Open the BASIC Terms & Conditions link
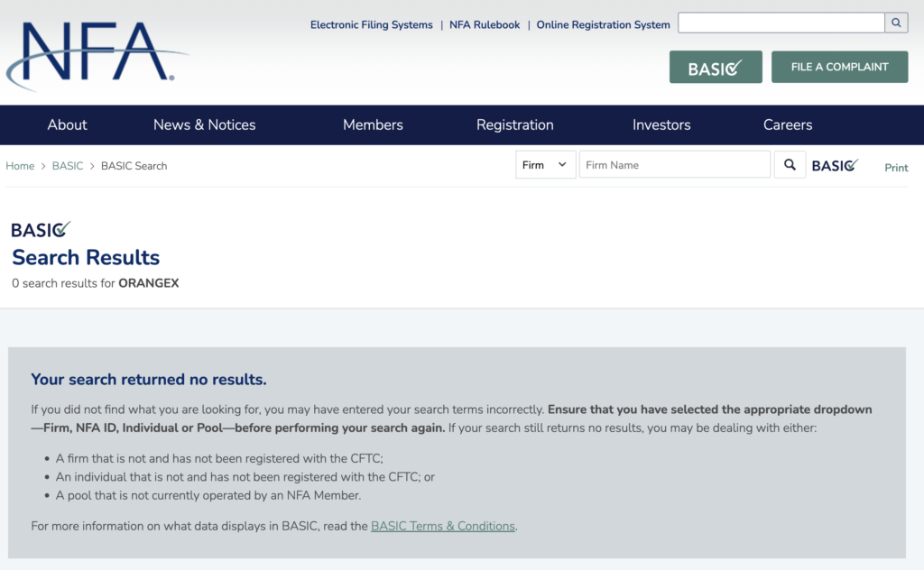924x570 pixels. 442,526
